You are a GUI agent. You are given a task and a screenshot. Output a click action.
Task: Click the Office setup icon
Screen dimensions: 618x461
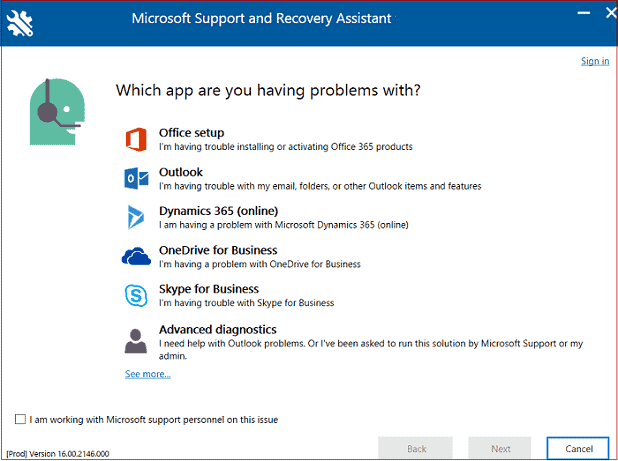[x=136, y=139]
